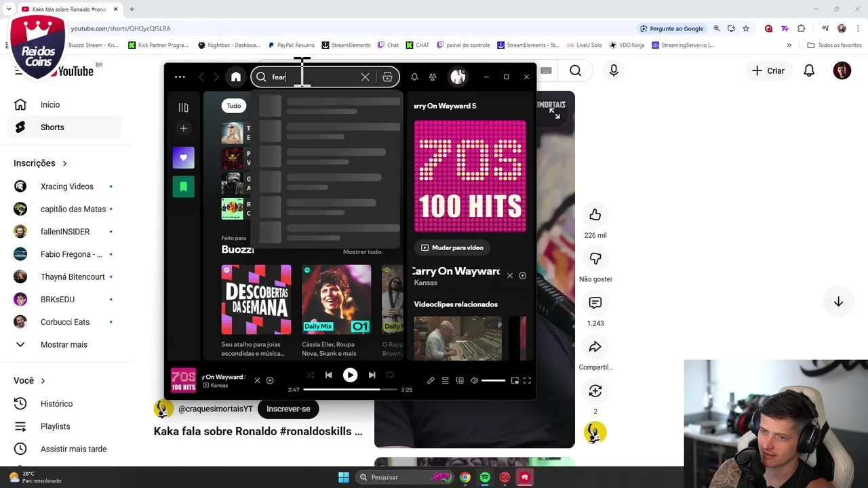Open @craquesimortaisYT channel link
Image resolution: width=868 pixels, height=488 pixels.
(x=216, y=409)
